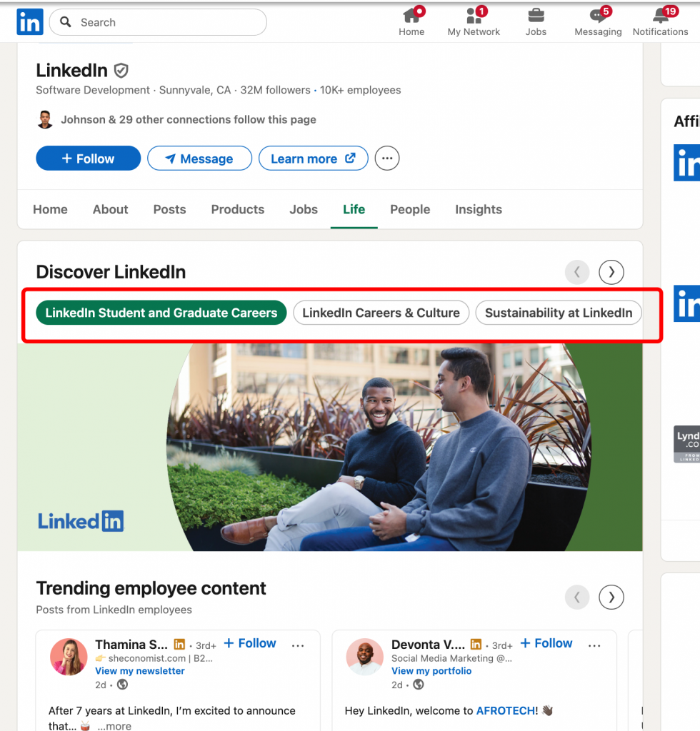This screenshot has width=700, height=731.
Task: Follow the LinkedIn company page
Action: coord(88,158)
